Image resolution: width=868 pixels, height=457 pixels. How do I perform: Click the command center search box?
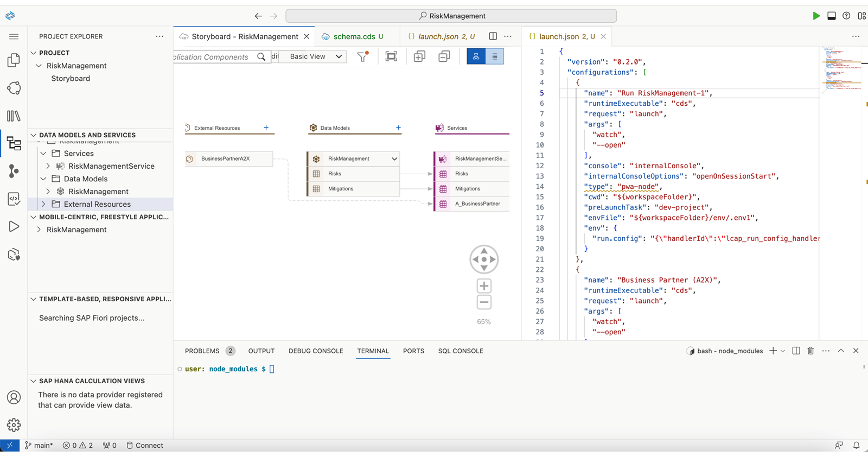pos(451,16)
